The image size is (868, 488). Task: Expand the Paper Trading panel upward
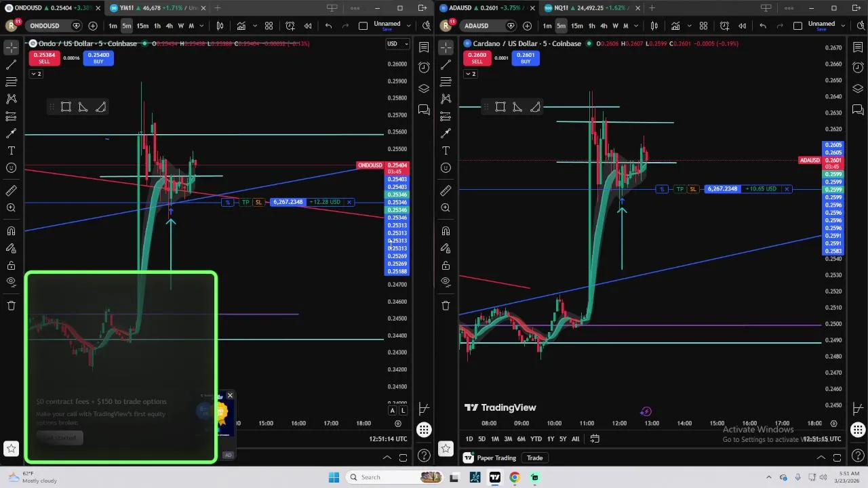point(821,457)
